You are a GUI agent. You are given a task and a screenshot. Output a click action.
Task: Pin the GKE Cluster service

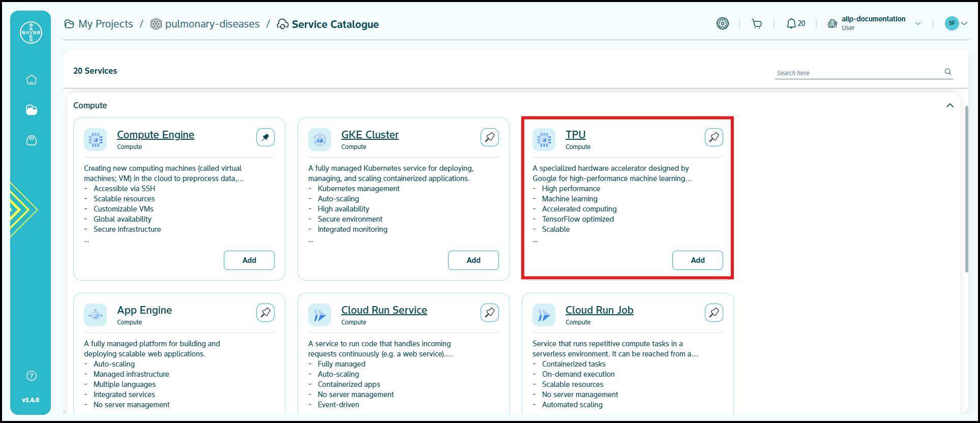tap(490, 137)
